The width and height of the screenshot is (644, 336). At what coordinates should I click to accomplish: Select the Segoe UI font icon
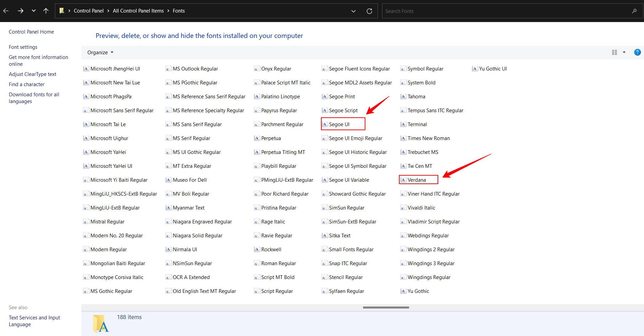click(325, 124)
